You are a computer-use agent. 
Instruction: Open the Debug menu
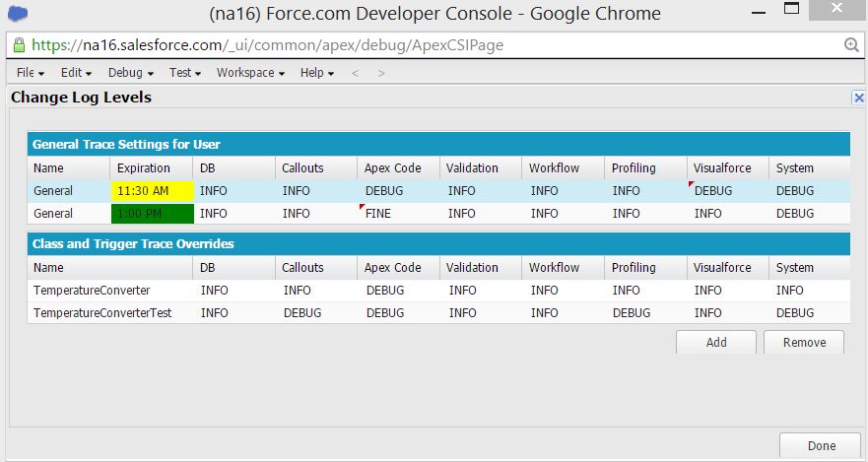[x=131, y=73]
